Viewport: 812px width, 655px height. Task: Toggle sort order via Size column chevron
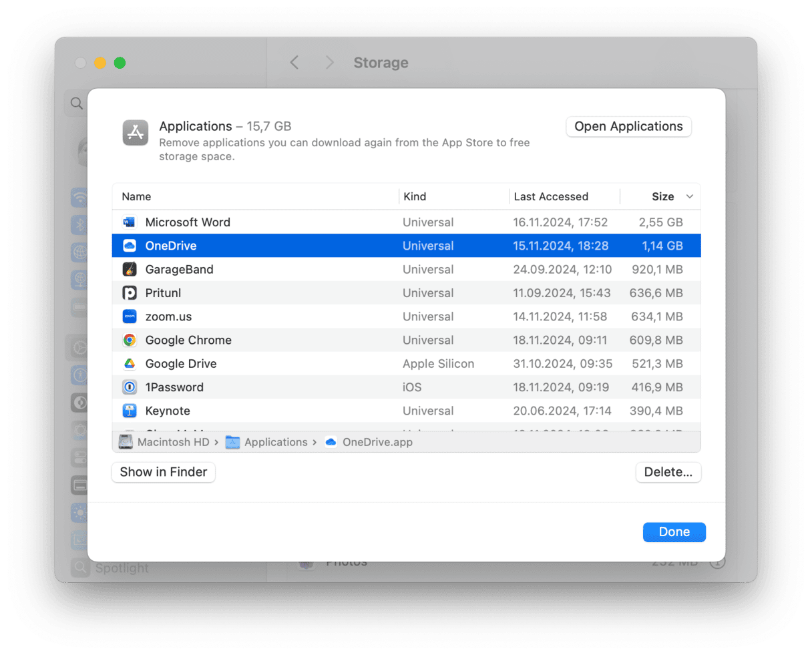pyautogui.click(x=690, y=197)
